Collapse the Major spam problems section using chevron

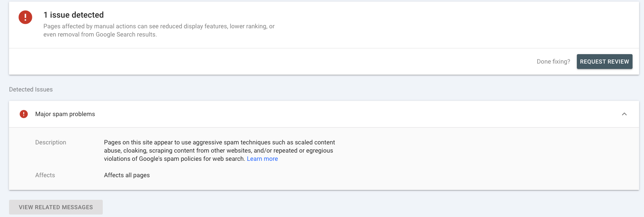click(624, 114)
